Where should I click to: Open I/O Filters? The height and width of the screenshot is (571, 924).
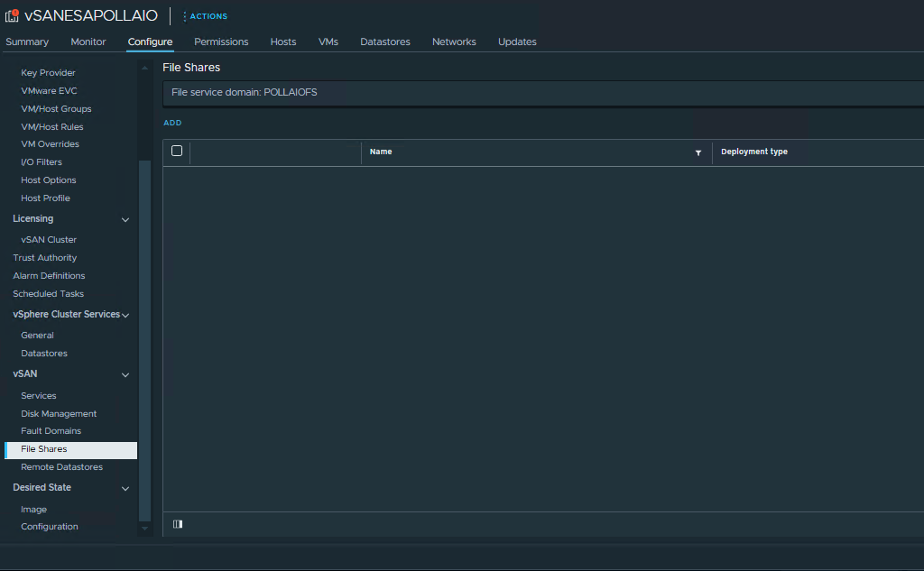tap(42, 162)
